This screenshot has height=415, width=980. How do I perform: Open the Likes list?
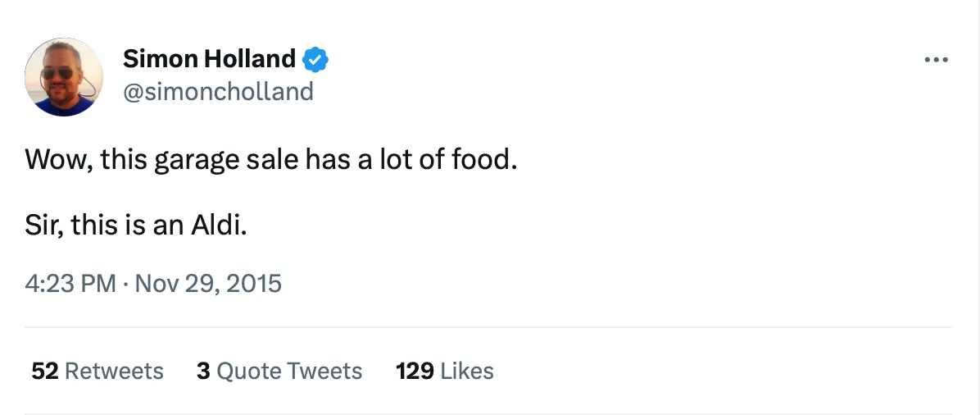click(x=467, y=372)
